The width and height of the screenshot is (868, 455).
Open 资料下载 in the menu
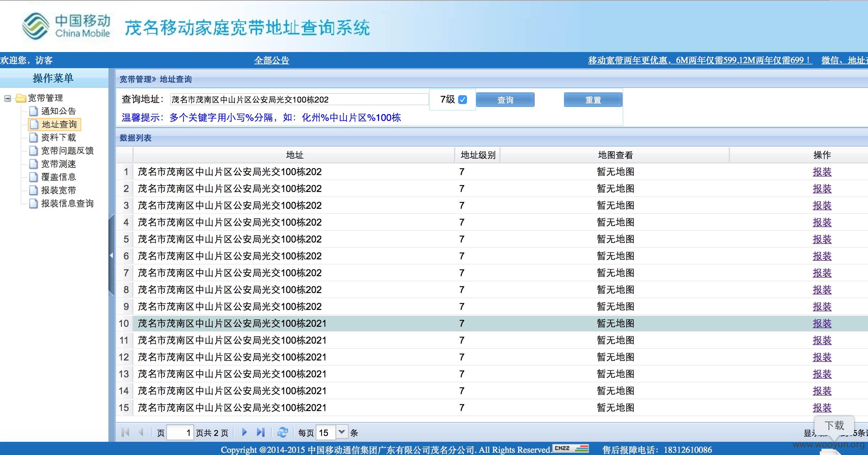tap(58, 137)
